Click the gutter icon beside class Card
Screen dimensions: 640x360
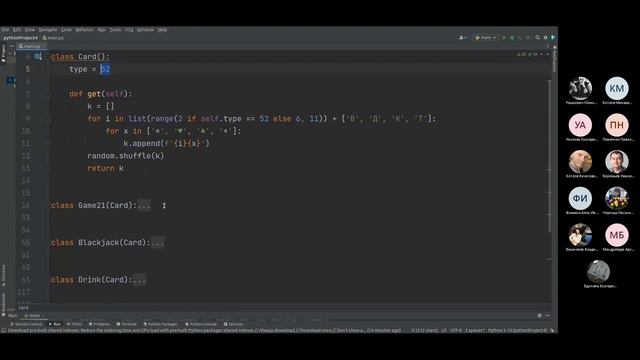click(x=38, y=57)
